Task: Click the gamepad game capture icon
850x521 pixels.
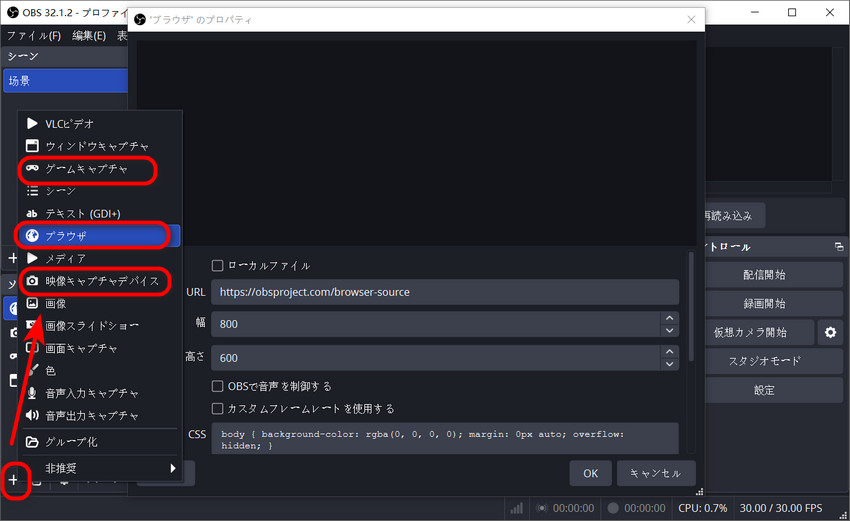Action: pos(33,168)
